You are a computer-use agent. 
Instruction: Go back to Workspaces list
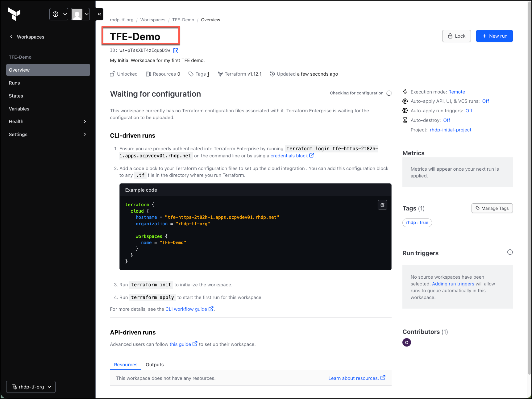[x=27, y=37]
